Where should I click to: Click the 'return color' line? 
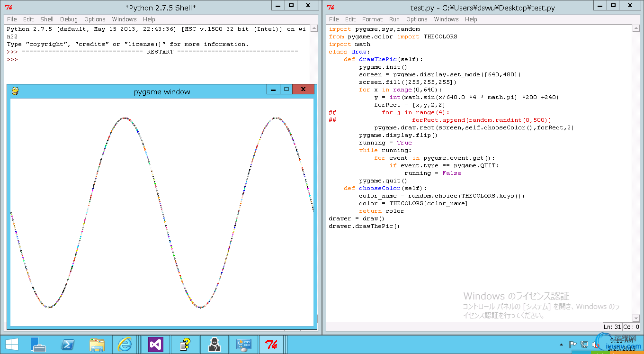pos(382,211)
